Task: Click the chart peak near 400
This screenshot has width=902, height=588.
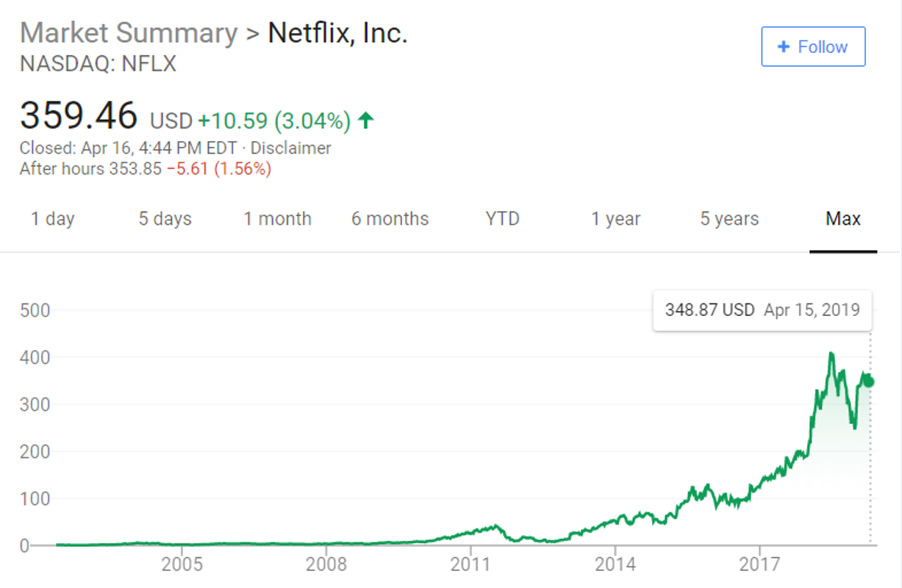Action: pos(831,354)
